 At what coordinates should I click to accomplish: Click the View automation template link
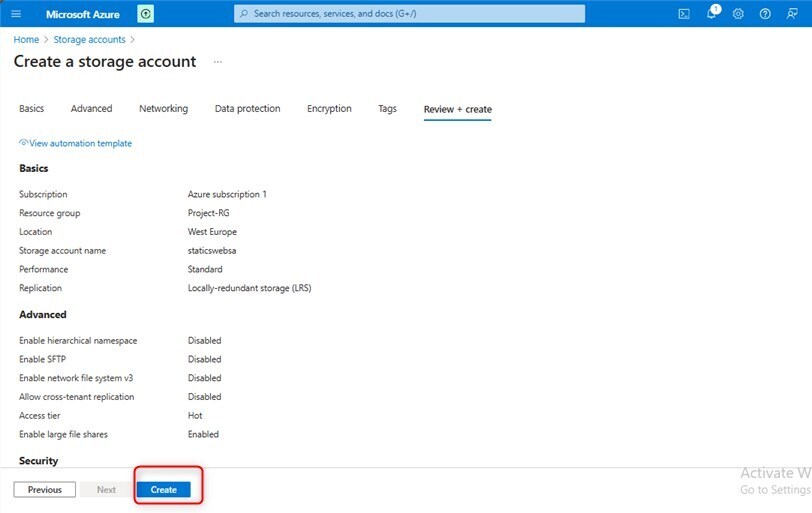80,144
